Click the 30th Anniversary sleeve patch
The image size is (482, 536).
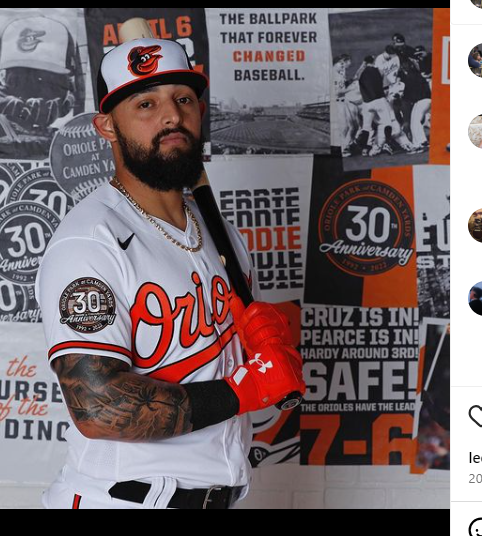click(x=88, y=305)
